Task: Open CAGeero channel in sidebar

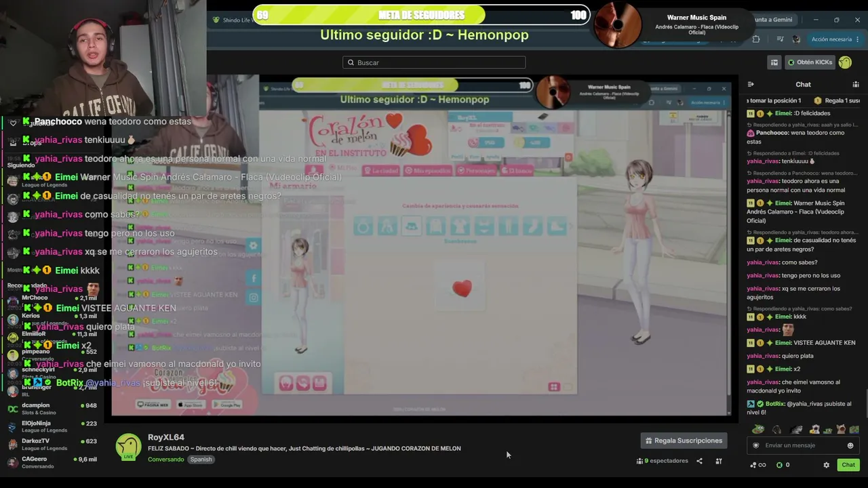Action: point(52,462)
